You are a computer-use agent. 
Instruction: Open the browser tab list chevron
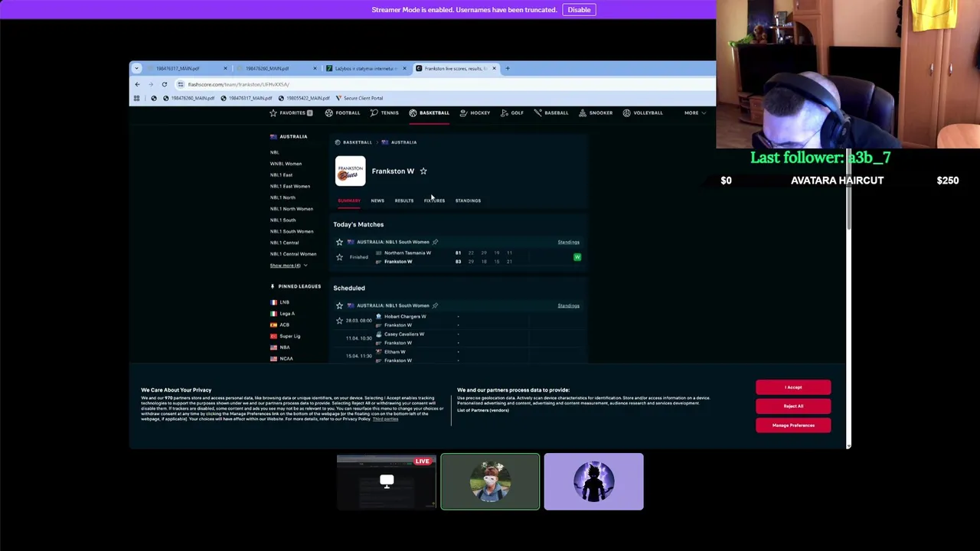[x=137, y=68]
